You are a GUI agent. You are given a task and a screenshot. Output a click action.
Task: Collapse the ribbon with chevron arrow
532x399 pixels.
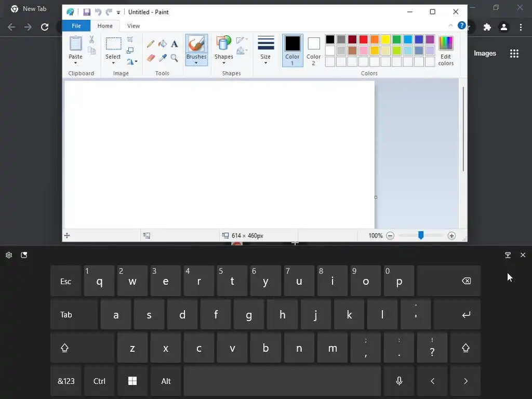pyautogui.click(x=450, y=25)
